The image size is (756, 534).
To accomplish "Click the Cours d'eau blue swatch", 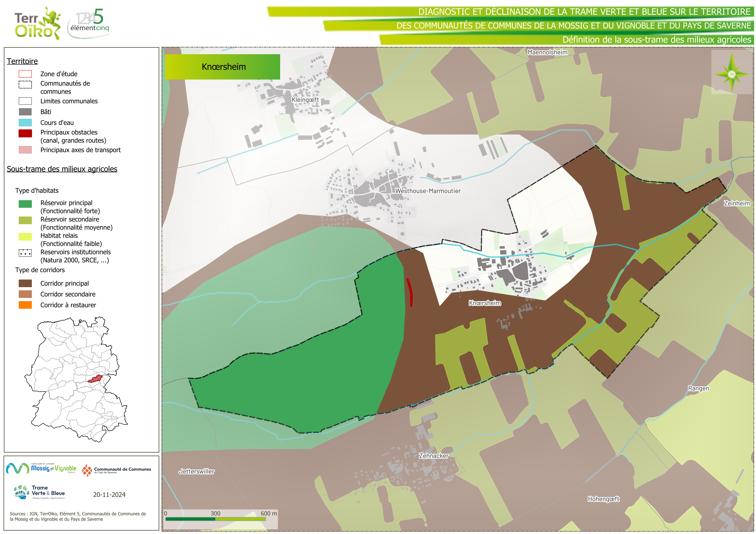I will pos(25,123).
